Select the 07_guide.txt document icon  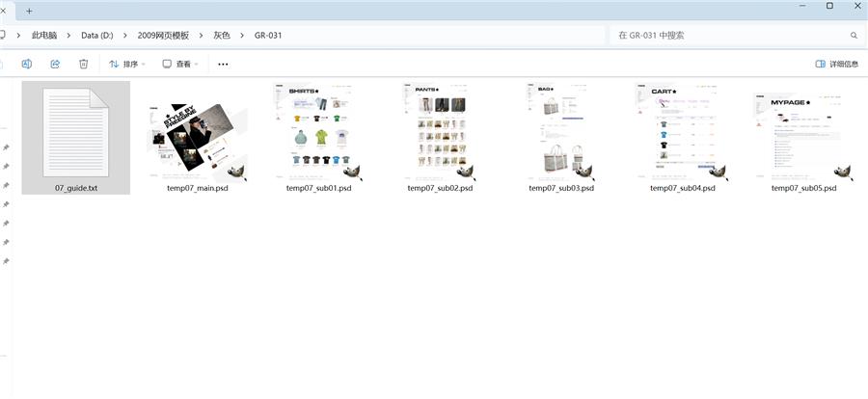coord(76,132)
